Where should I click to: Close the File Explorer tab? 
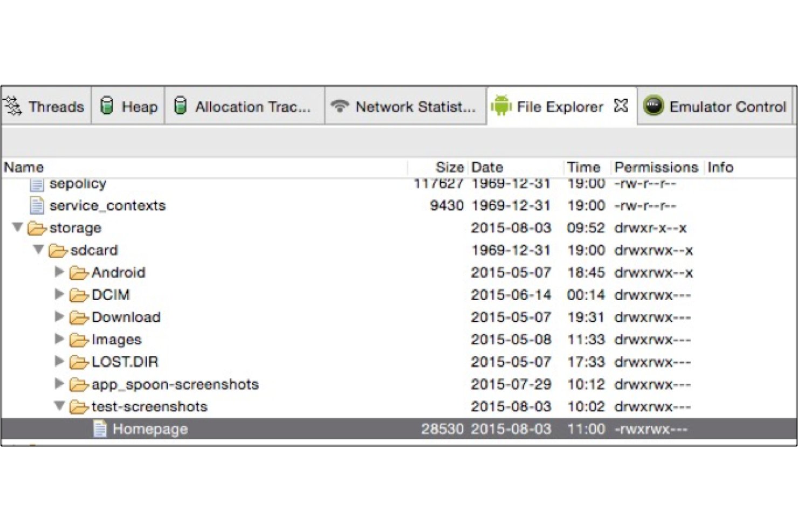[x=621, y=106]
